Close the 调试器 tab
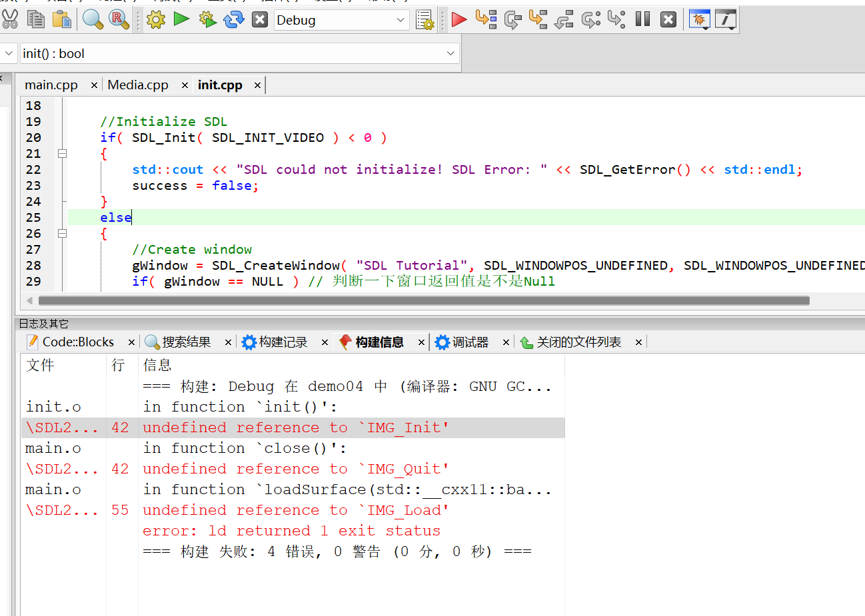Screen dimensions: 865x616 506,342
